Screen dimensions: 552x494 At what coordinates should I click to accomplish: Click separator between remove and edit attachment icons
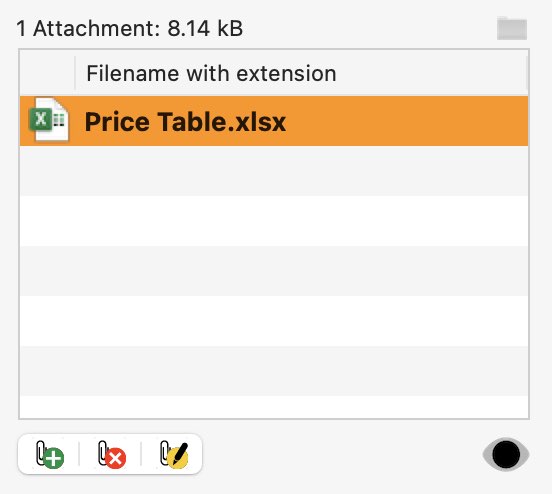click(141, 454)
